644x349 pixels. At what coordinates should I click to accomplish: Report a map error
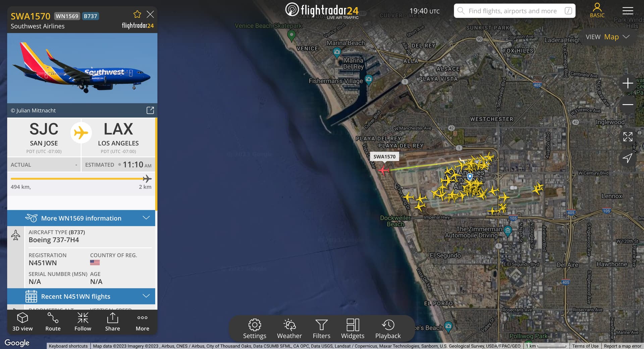[623, 346]
